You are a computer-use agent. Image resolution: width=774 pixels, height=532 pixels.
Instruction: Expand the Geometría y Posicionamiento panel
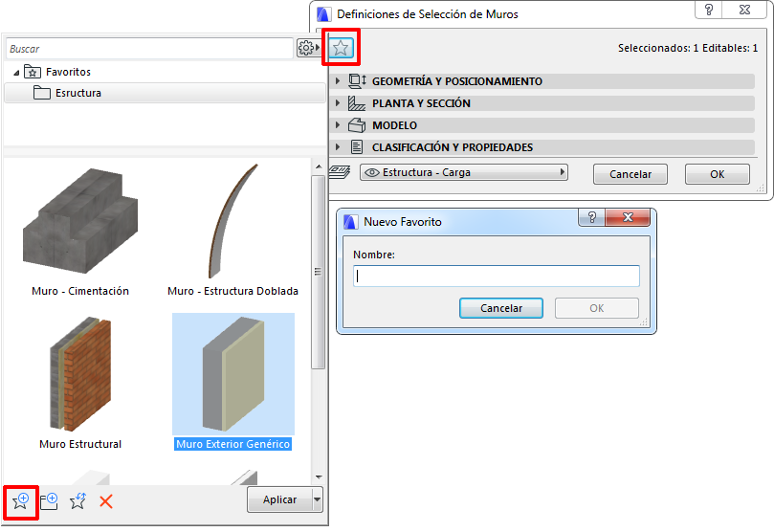[338, 81]
